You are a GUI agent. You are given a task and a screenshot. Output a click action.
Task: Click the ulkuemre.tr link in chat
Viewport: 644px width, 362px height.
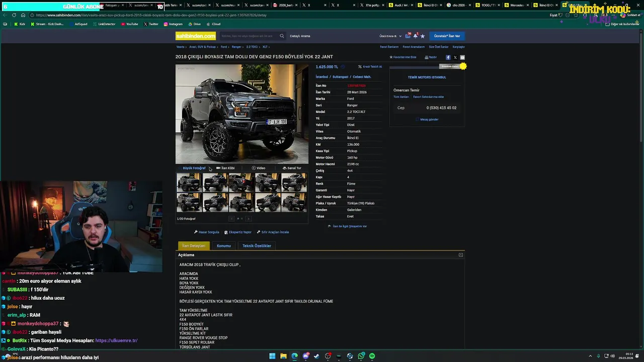[x=116, y=340]
